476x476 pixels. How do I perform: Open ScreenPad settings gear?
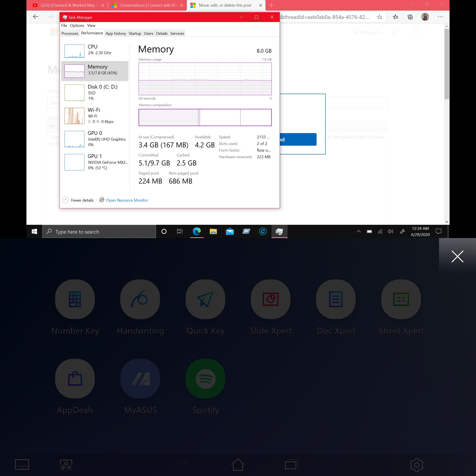pos(417,465)
